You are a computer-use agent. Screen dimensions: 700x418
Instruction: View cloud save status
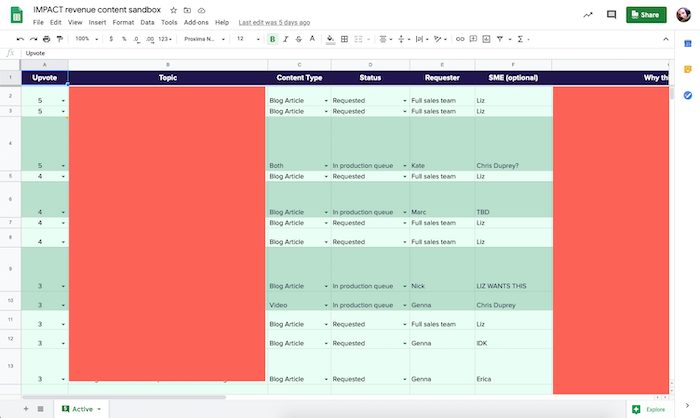pyautogui.click(x=201, y=10)
